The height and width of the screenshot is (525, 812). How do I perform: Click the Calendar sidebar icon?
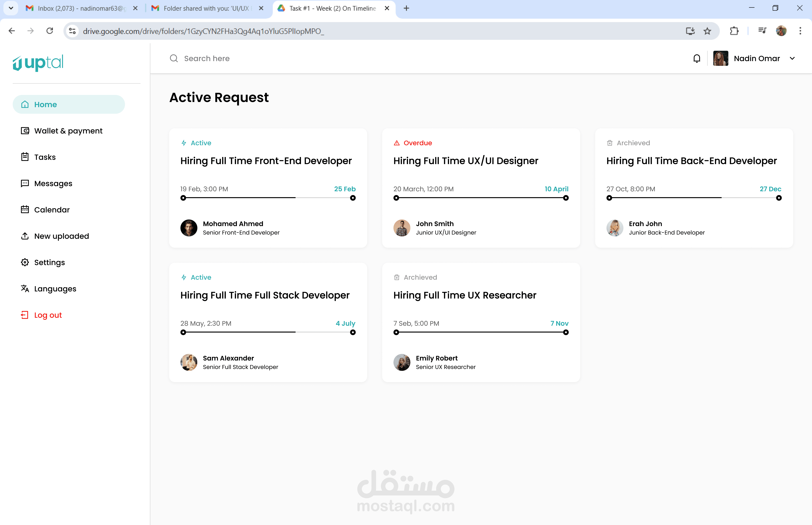pyautogui.click(x=25, y=209)
